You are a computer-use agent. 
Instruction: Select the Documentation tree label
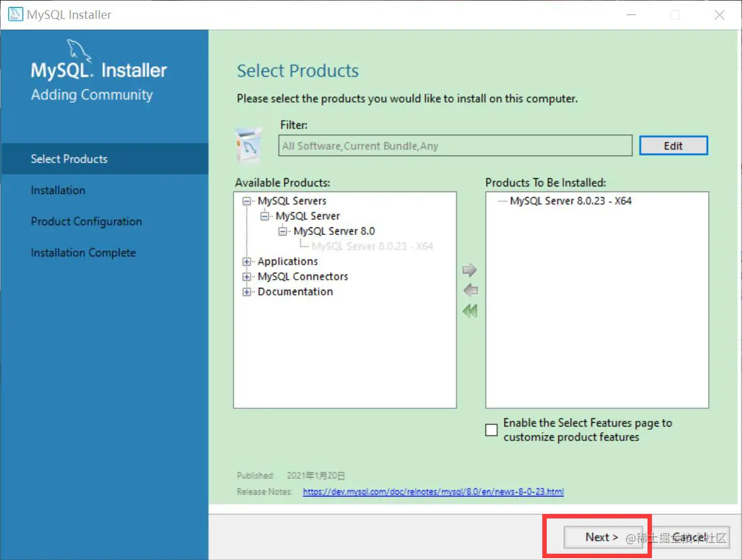[295, 292]
